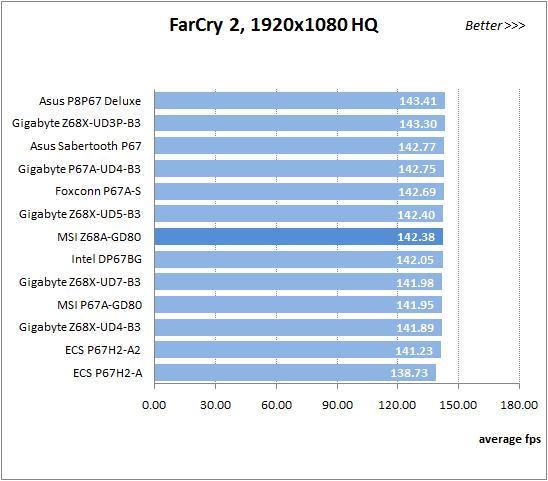Click the 'Gigabyte Z68X-UD5-B3' label
The image size is (548, 481).
tap(80, 214)
